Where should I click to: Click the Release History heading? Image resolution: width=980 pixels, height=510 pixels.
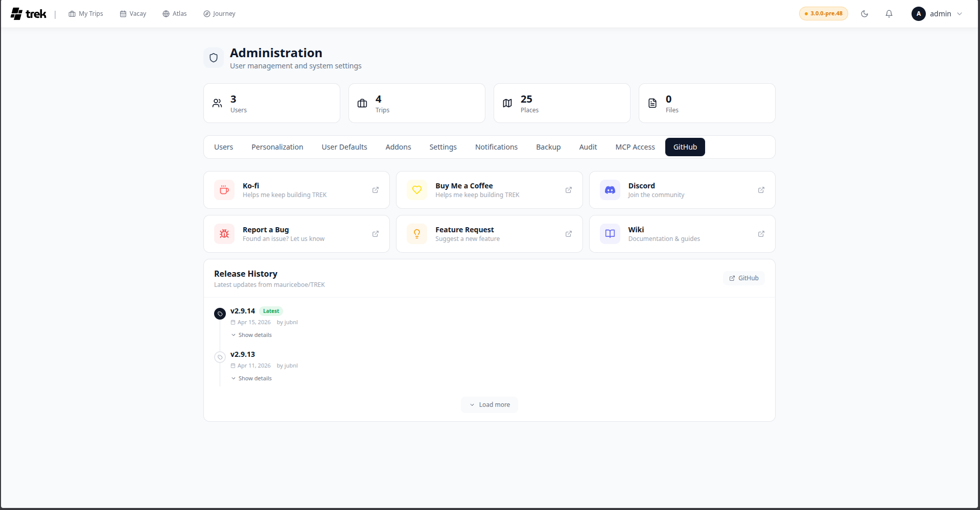pos(246,274)
